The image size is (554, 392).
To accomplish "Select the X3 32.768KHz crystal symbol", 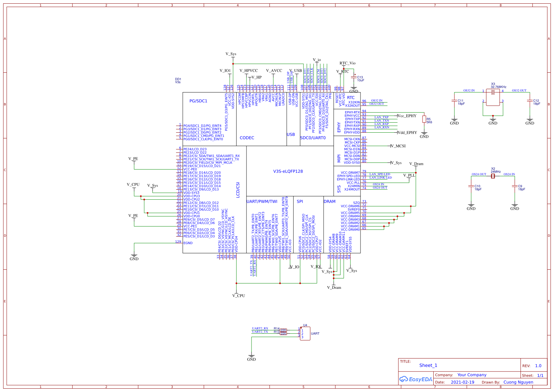I will (493, 97).
